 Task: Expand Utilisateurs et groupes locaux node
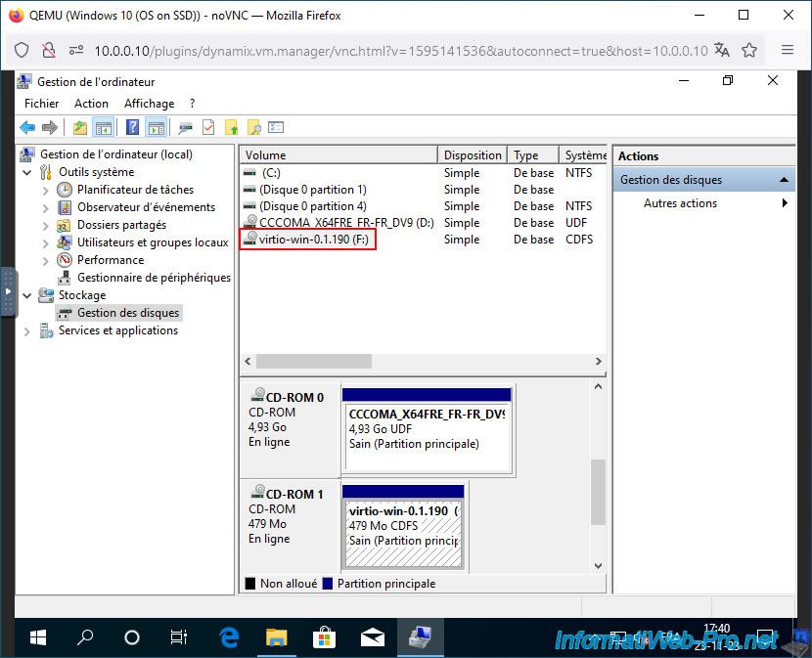[x=46, y=243]
